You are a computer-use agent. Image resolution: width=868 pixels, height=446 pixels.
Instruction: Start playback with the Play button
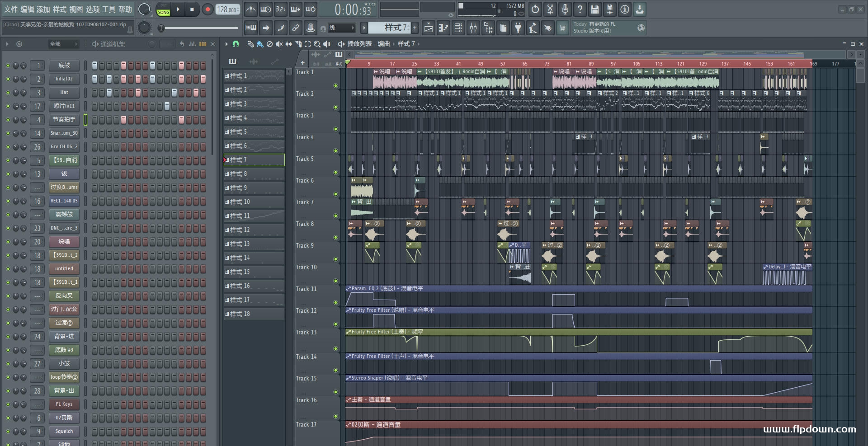pos(178,9)
